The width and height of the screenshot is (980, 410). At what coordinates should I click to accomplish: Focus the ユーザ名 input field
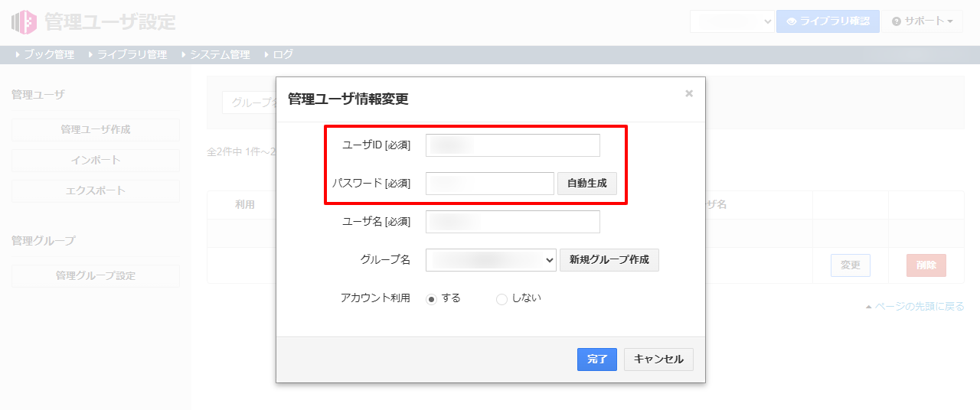[x=513, y=222]
